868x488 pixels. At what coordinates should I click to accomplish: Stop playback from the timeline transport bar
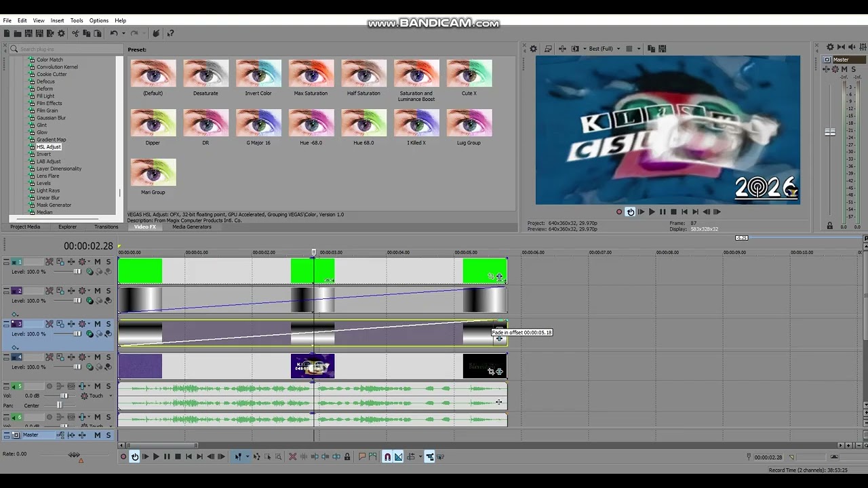pyautogui.click(x=178, y=457)
